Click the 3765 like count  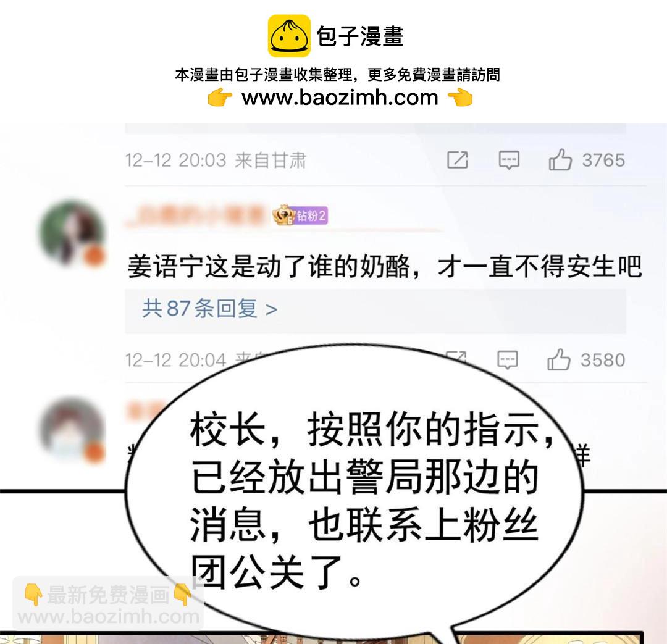603,161
